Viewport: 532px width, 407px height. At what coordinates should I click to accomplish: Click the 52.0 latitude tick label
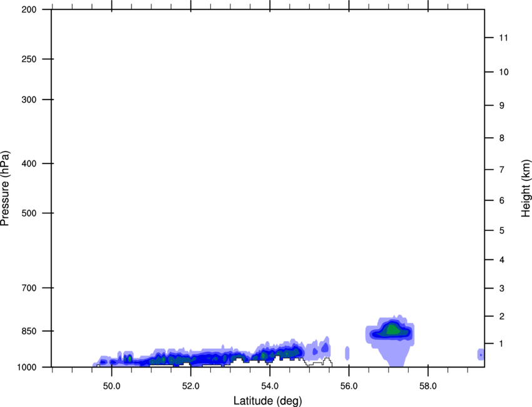tap(191, 386)
